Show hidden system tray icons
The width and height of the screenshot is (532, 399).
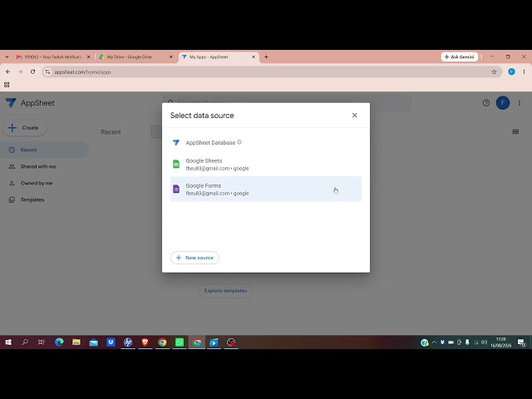tap(434, 342)
